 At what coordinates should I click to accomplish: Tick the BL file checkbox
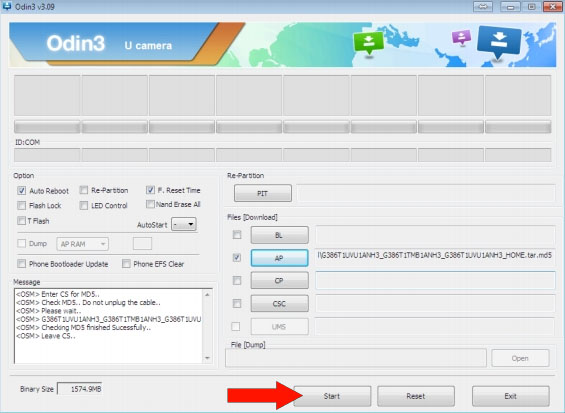point(237,235)
